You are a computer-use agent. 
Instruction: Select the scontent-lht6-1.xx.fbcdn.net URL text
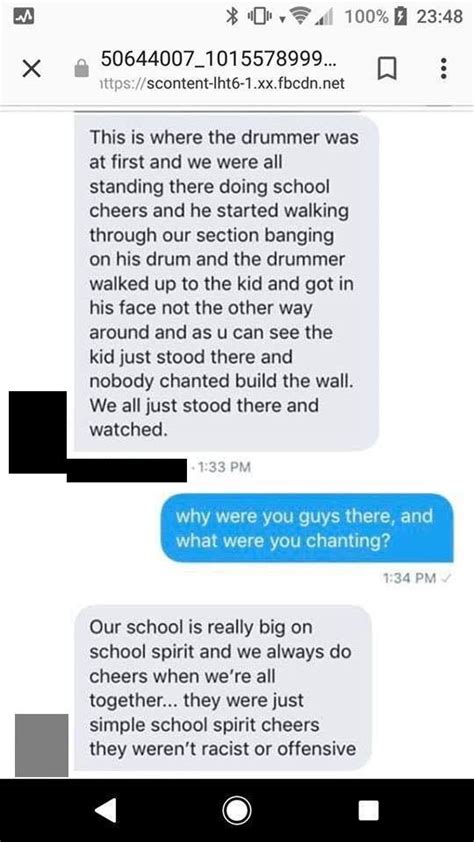click(221, 84)
